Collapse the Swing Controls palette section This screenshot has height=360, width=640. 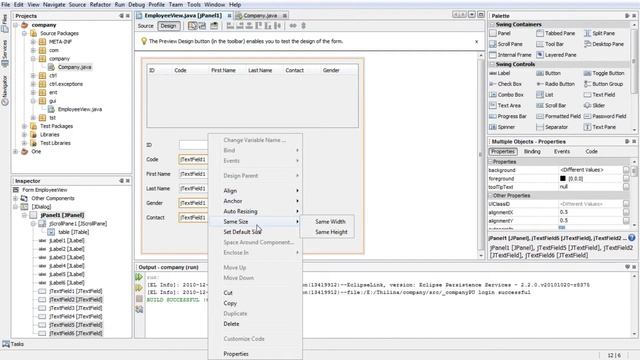pyautogui.click(x=492, y=64)
